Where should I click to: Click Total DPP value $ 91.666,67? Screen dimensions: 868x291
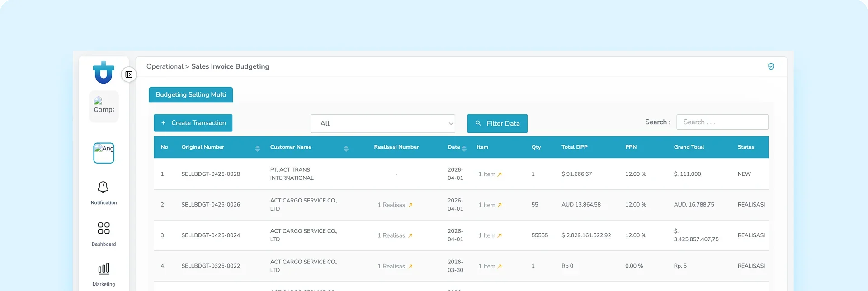point(576,174)
